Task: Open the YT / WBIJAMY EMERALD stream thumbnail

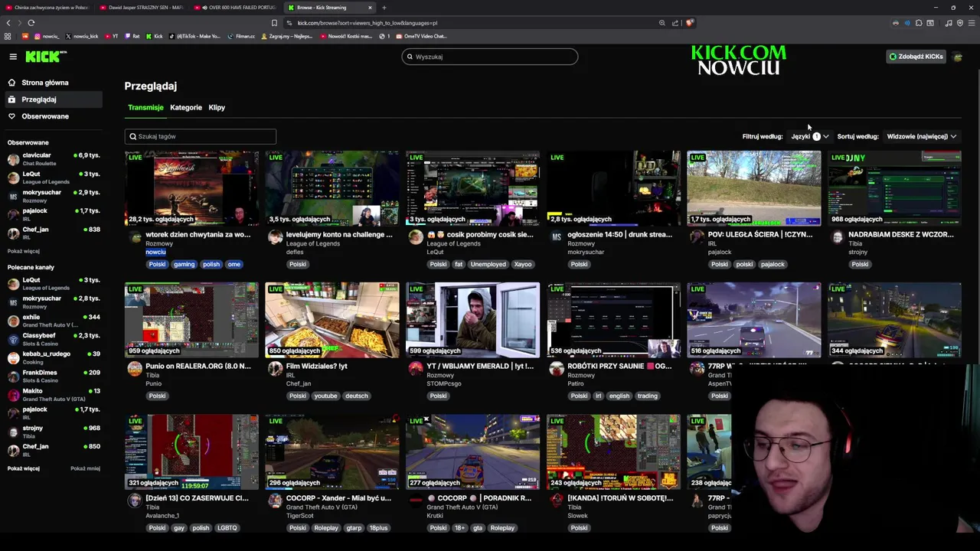Action: pyautogui.click(x=472, y=320)
